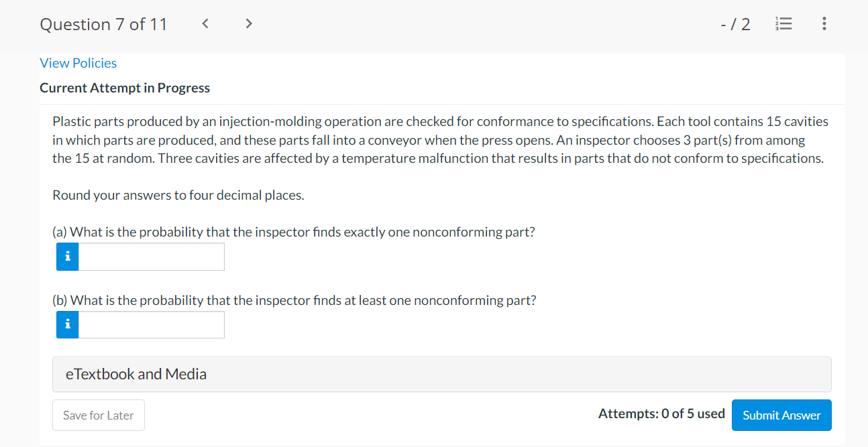Open the question list icon
Viewport: 868px width, 447px height.
point(783,25)
